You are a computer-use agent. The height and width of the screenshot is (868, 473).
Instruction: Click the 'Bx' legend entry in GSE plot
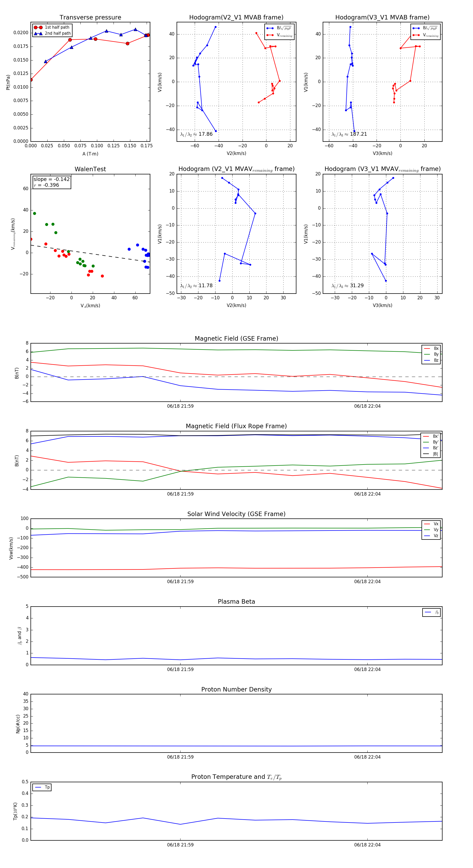click(x=431, y=349)
